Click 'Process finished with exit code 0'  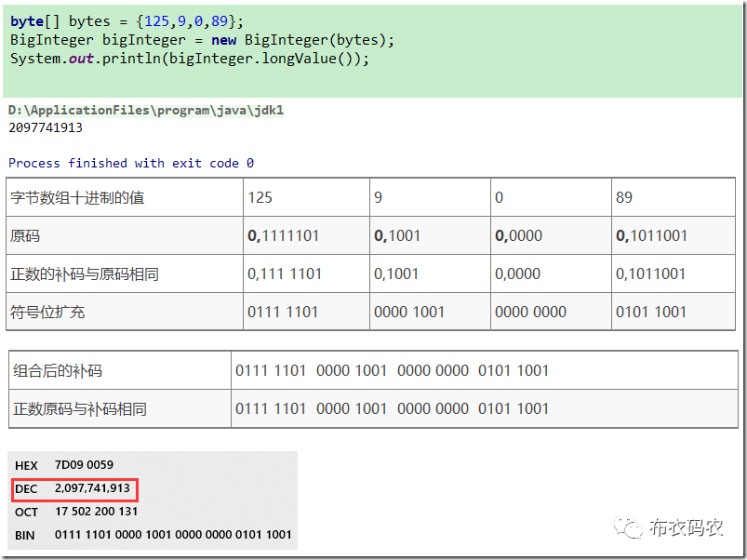(131, 164)
